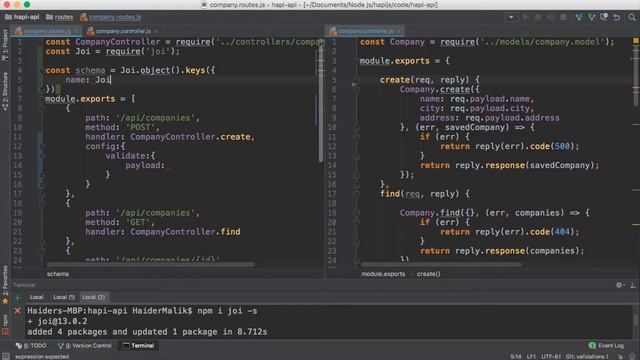Select hapi-api breadcrumb in navigation bar
Image resolution: width=640 pixels, height=360 pixels.
22,17
